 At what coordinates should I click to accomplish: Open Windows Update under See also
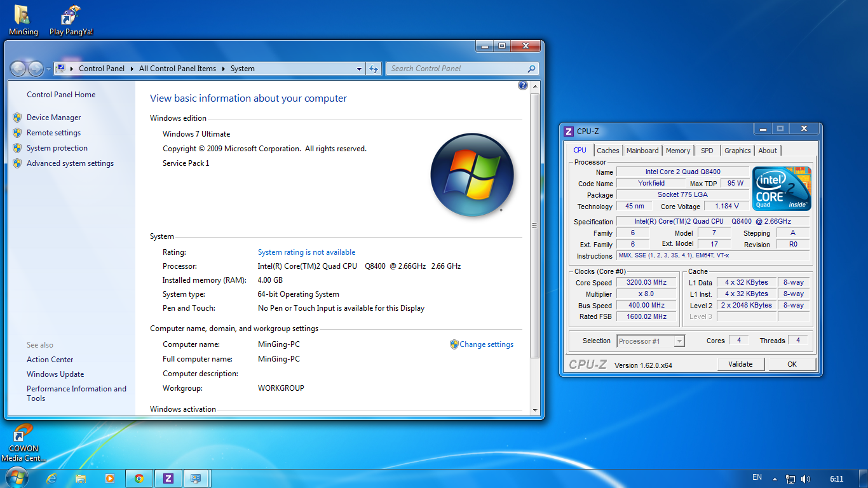[x=55, y=374]
